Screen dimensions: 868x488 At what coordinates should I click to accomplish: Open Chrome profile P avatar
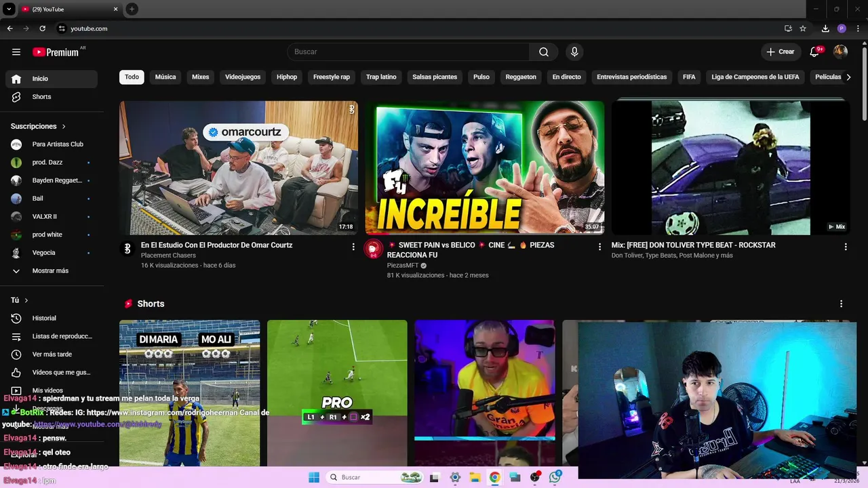pos(842,28)
